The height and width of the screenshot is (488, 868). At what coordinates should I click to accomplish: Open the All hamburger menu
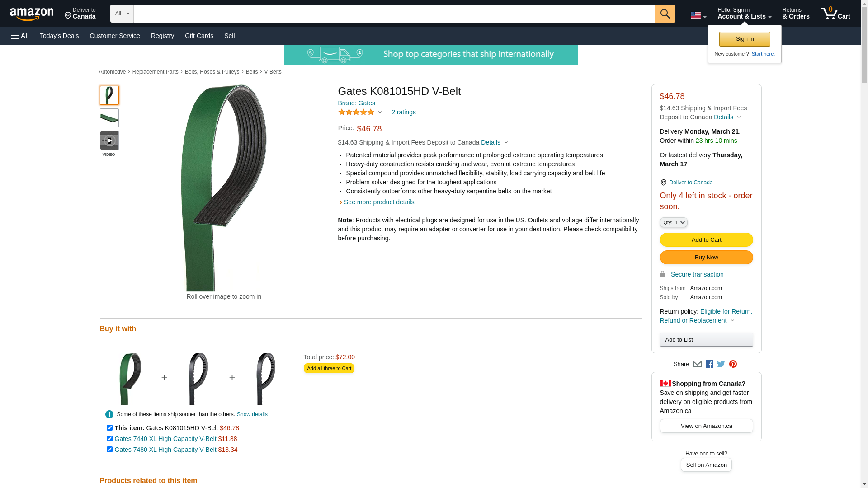[20, 36]
